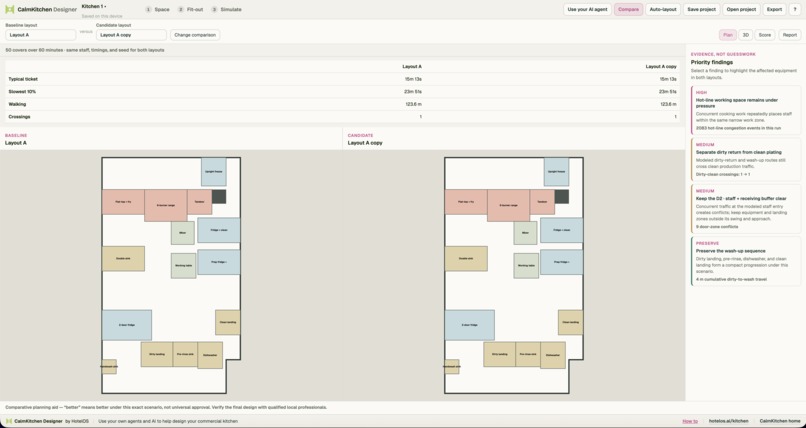Select the Keep the D2 staff receiving buffer finding
Viewport: 806px width, 428px height.
[x=746, y=209]
